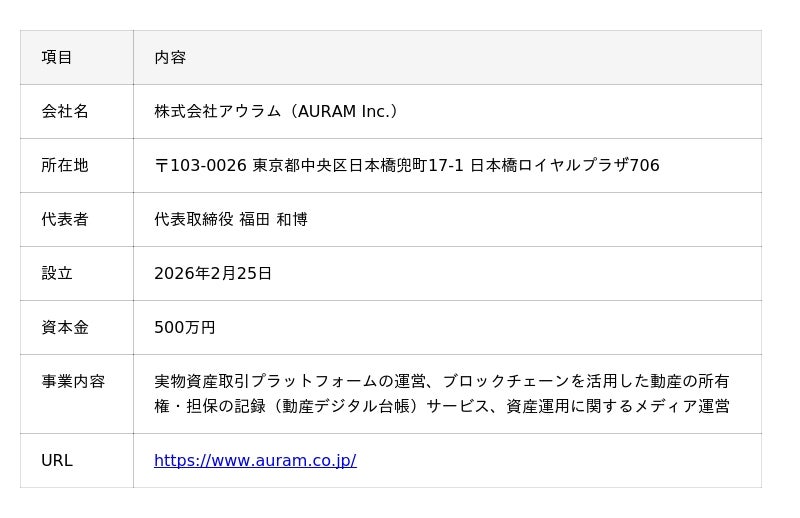800x518 pixels.
Task: Click the 2026年2月25日 founding date
Action: [x=213, y=274]
